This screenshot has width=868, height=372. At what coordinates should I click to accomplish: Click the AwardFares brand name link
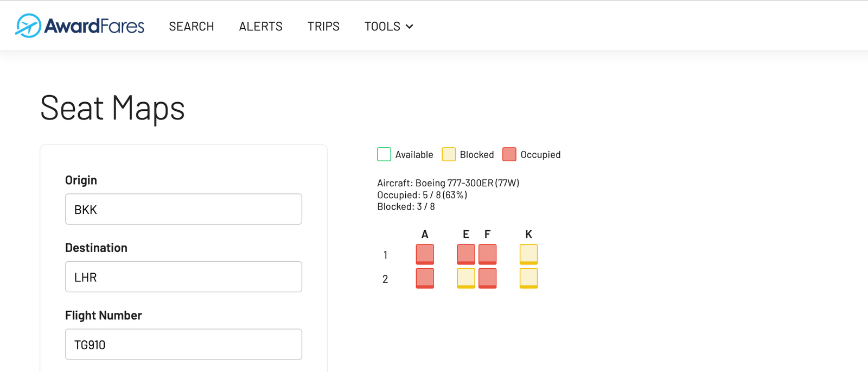click(94, 26)
